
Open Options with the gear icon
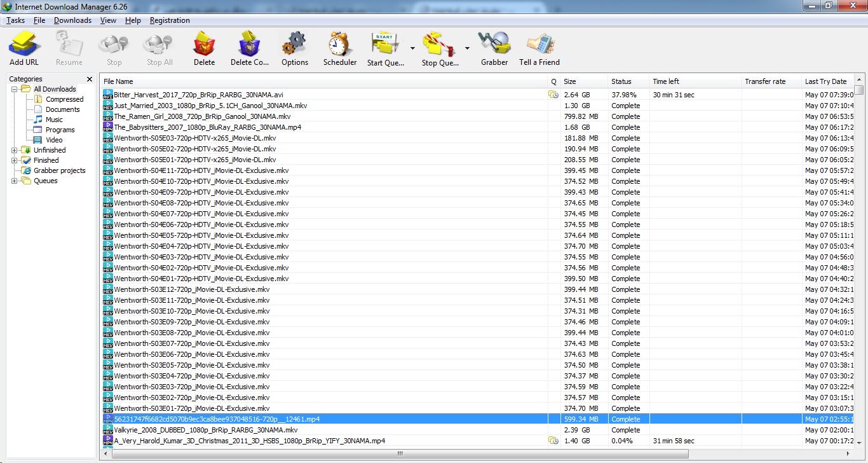tap(294, 44)
